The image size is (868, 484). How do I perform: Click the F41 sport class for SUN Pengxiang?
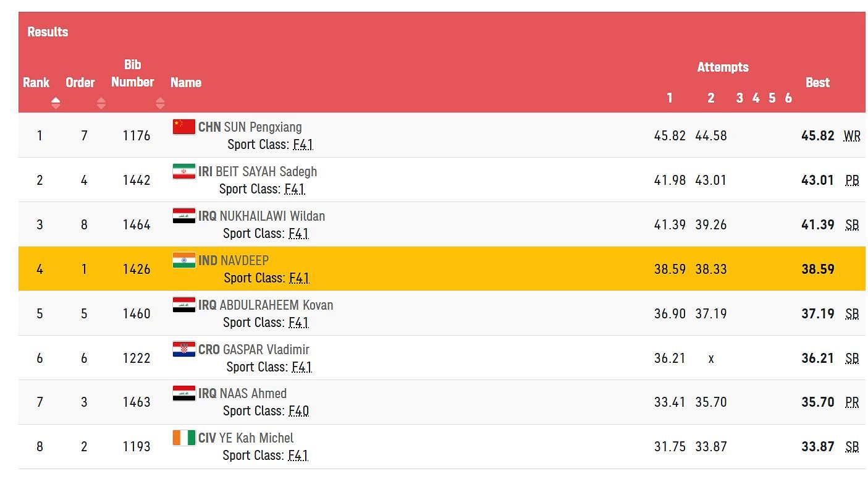click(303, 145)
